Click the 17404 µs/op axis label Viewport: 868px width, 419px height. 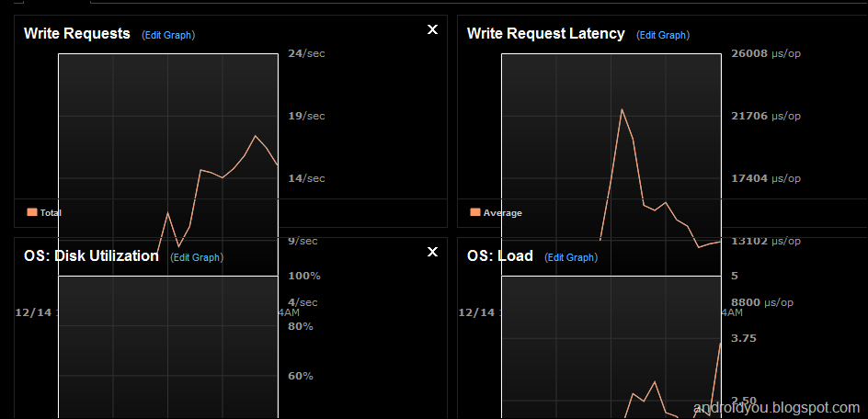pos(766,178)
